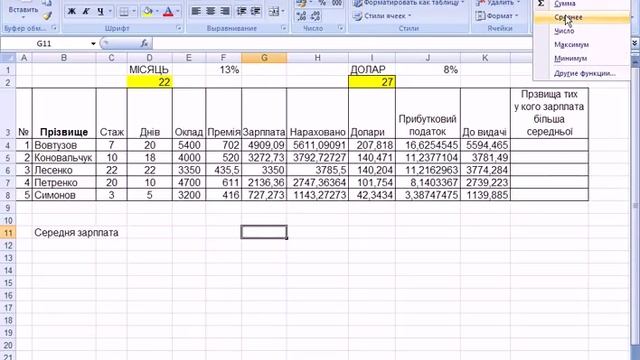
Task: Choose Число from the AutoSum menu
Action: (x=582, y=31)
